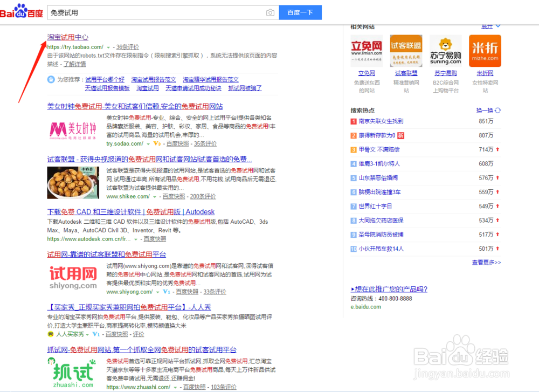
Task: Open hot search 甲骨文 不满赔偿
Action: [379, 149]
